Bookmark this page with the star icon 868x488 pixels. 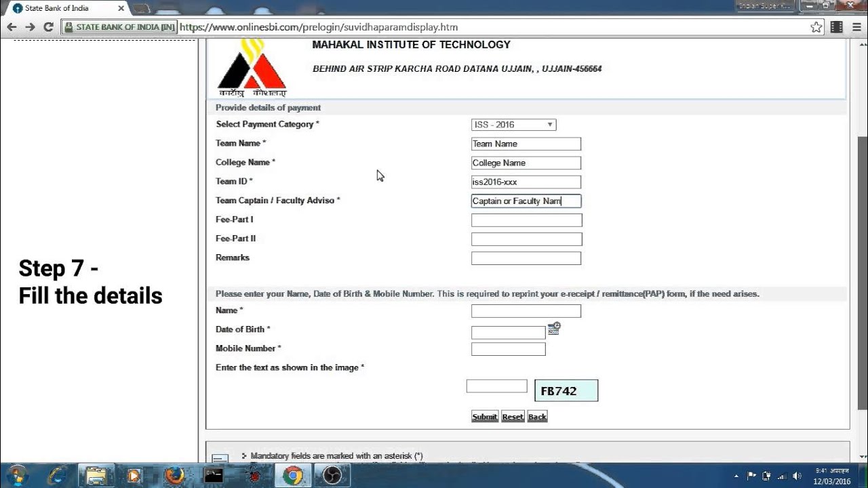click(x=816, y=27)
